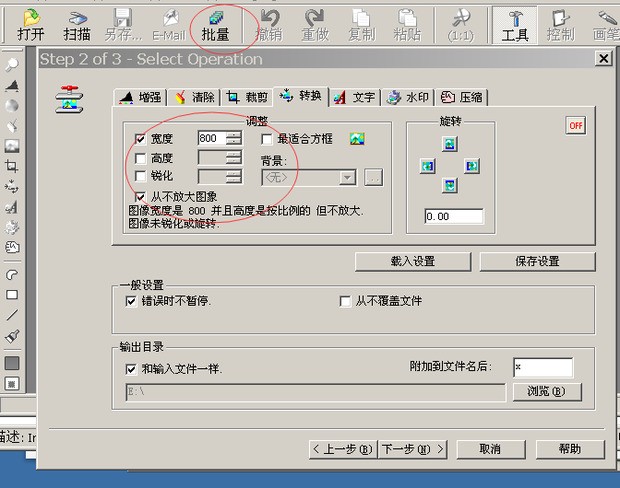Check the 锐化 (Sharpen) checkbox

pyautogui.click(x=140, y=176)
